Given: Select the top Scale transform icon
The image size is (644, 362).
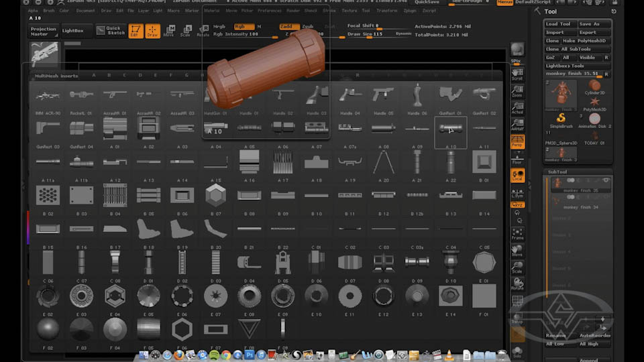Looking at the screenshot, I should (x=186, y=31).
